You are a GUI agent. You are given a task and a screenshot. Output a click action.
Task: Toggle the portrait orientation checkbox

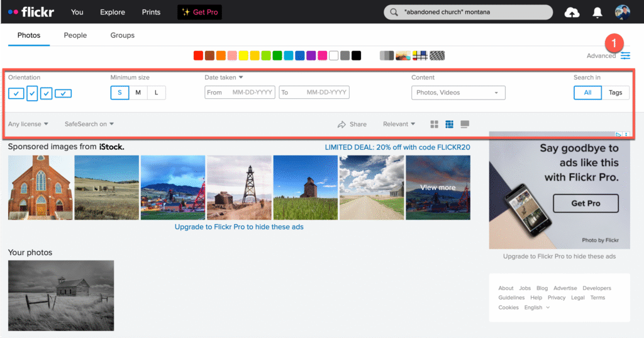[x=32, y=93]
